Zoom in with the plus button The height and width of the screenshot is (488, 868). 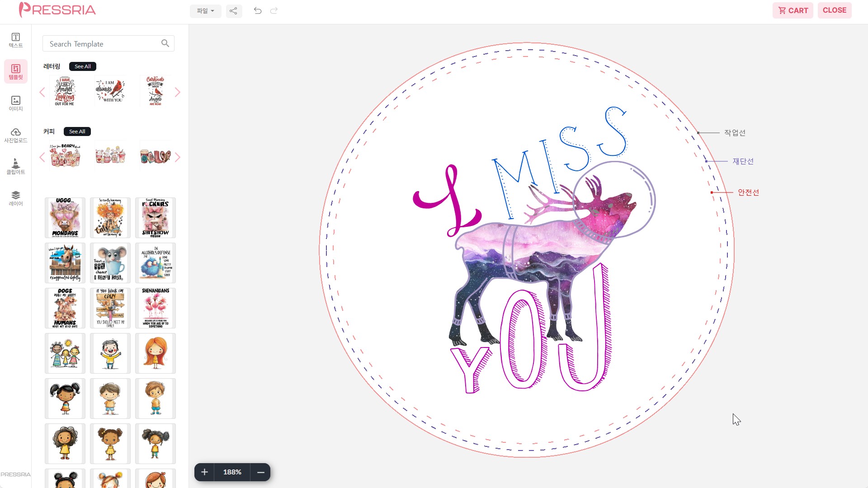[x=204, y=472]
